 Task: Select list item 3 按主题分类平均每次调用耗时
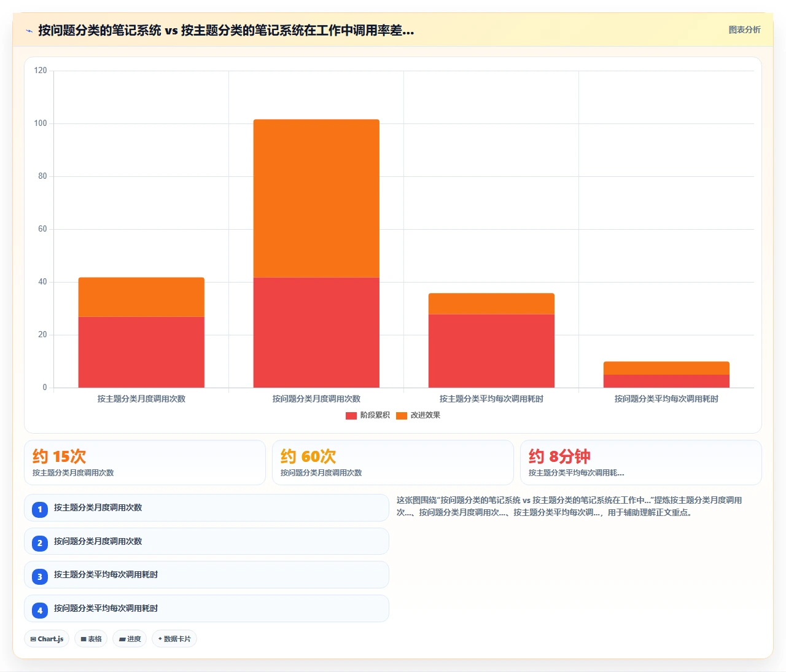pyautogui.click(x=206, y=575)
